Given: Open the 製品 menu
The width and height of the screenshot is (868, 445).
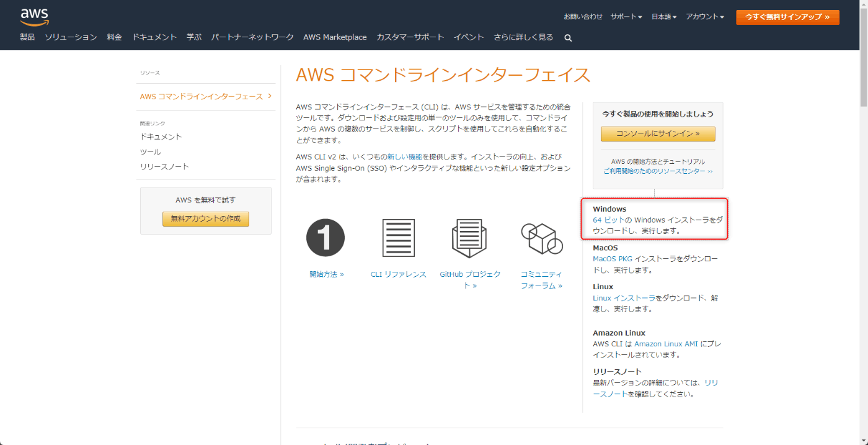Looking at the screenshot, I should [27, 37].
